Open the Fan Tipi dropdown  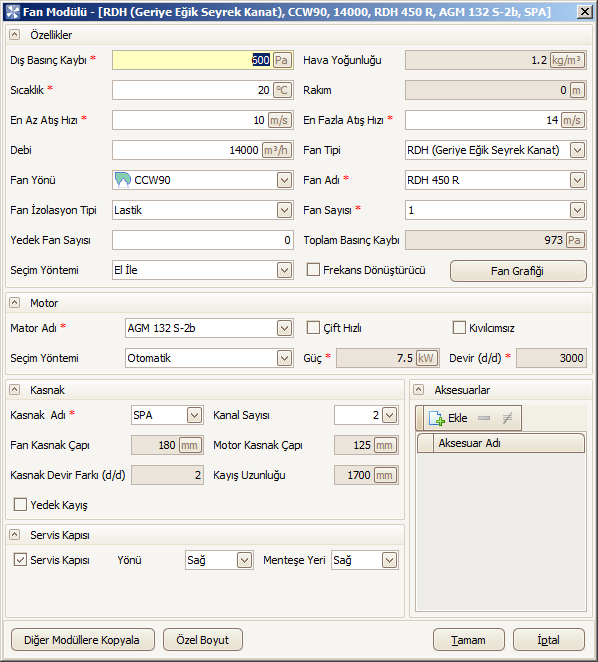pyautogui.click(x=577, y=150)
